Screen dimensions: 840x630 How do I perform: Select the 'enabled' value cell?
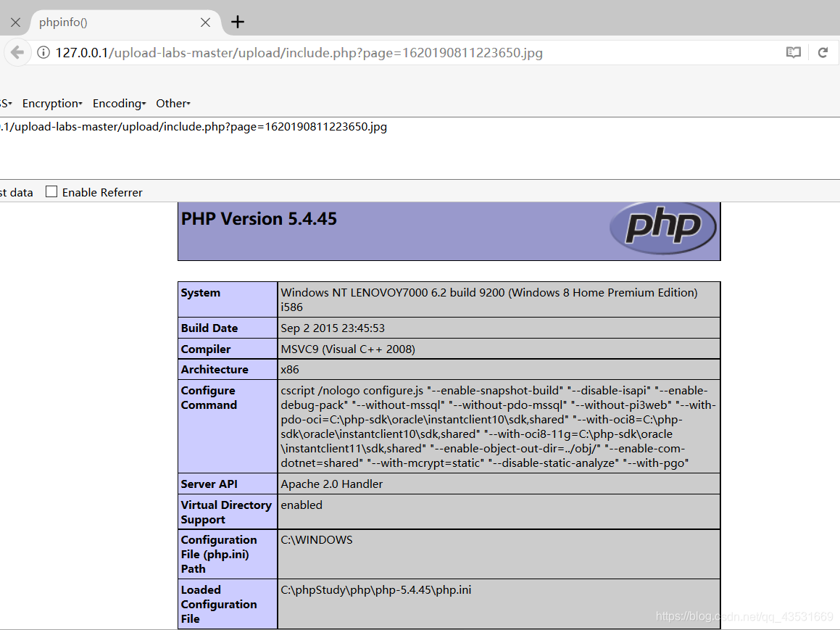coord(499,512)
